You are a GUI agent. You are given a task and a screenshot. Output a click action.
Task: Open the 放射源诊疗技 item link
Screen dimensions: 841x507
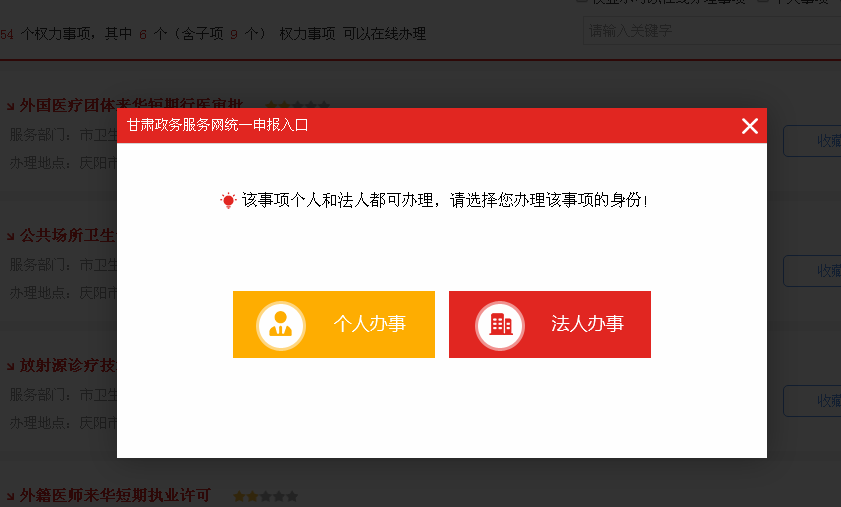(68, 365)
